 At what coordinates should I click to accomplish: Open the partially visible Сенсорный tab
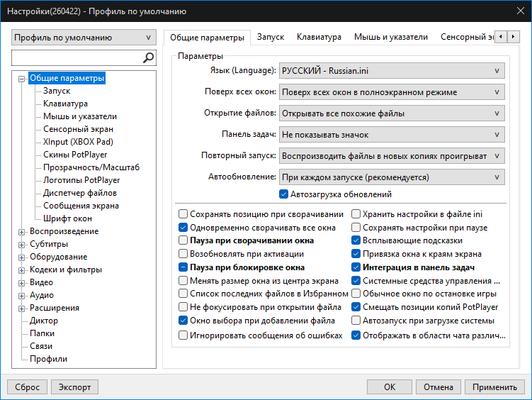pyautogui.click(x=467, y=37)
